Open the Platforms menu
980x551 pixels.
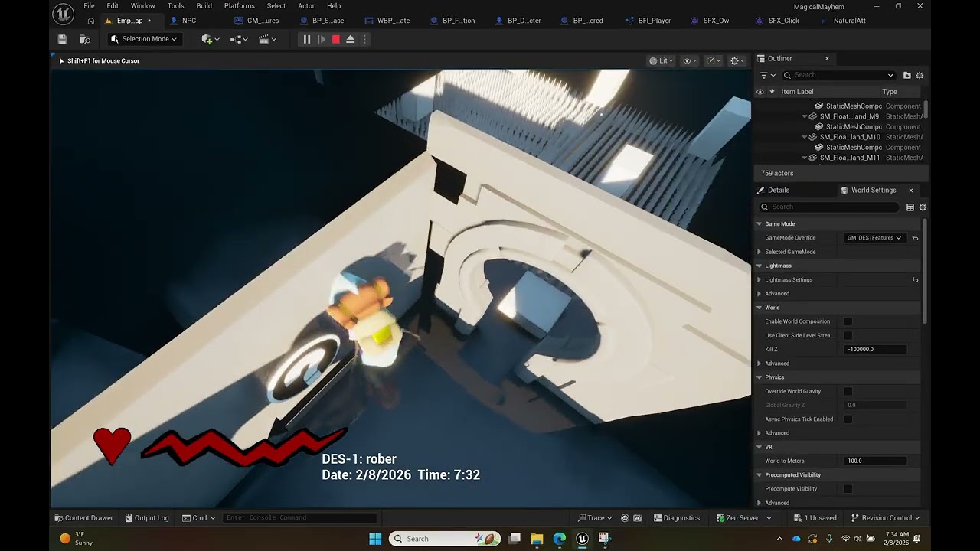pyautogui.click(x=240, y=5)
